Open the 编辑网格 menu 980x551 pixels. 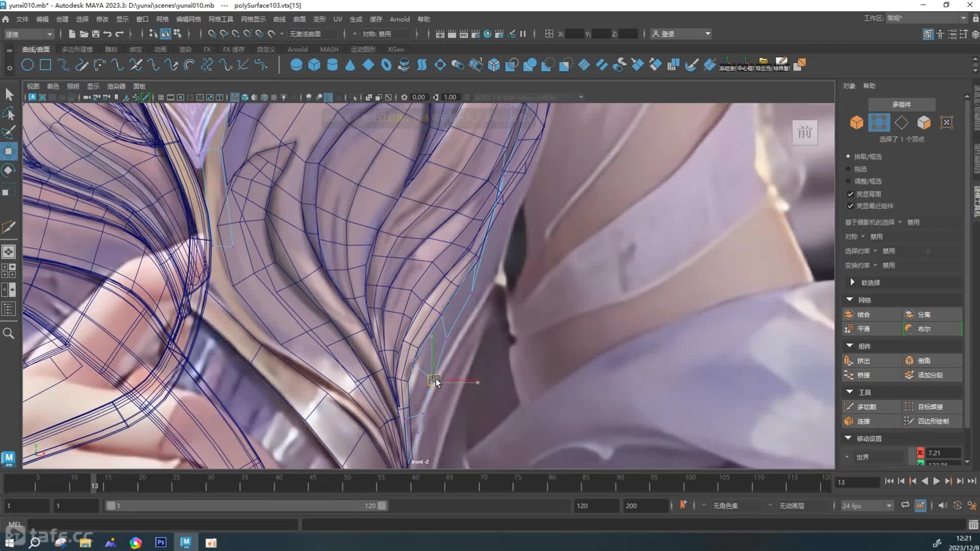coord(188,19)
